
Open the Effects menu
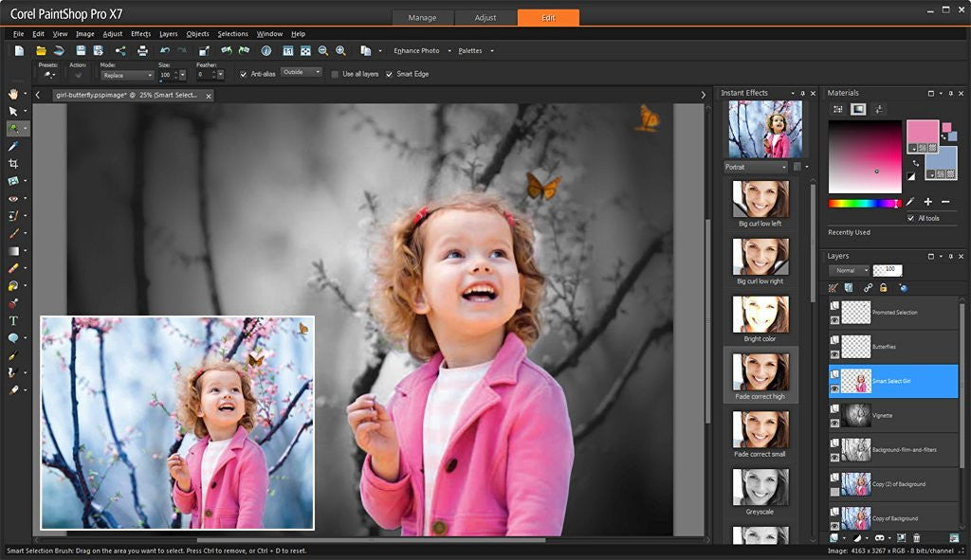click(x=140, y=34)
